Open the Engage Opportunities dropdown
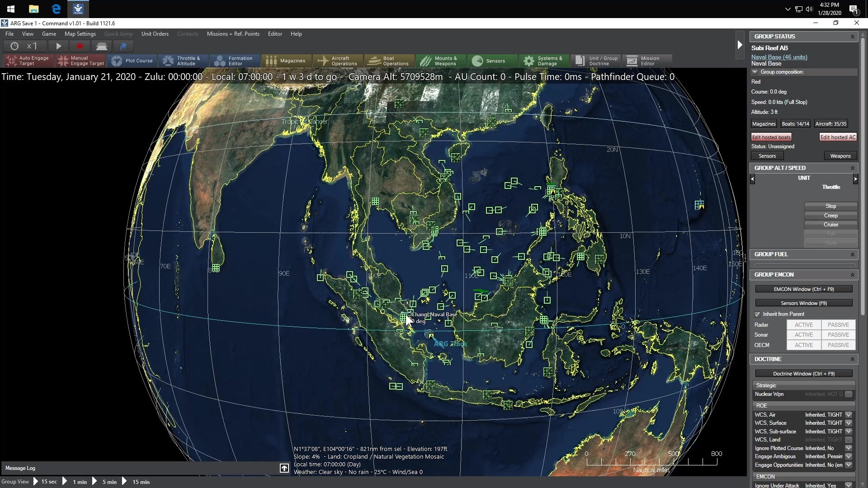Image resolution: width=868 pixels, height=488 pixels. tap(849, 465)
